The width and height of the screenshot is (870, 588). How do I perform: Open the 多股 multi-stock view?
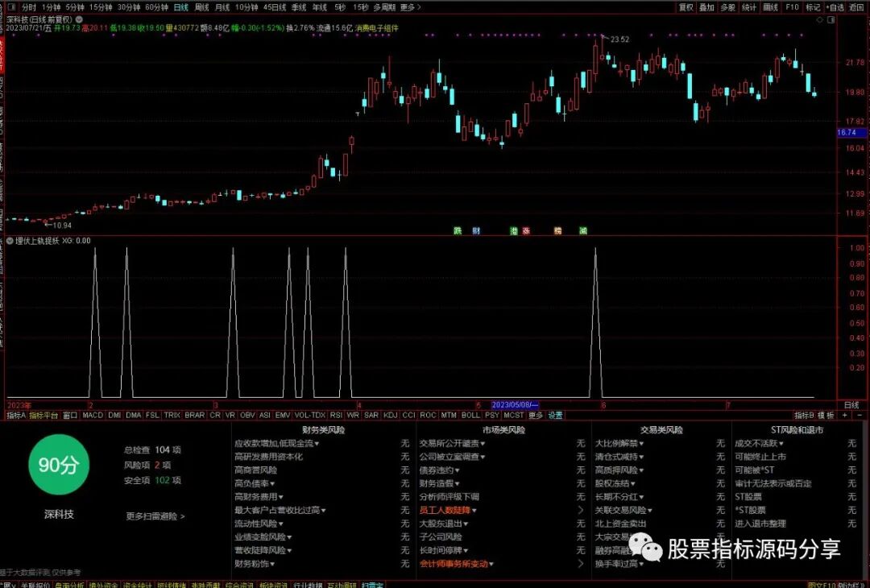point(728,7)
